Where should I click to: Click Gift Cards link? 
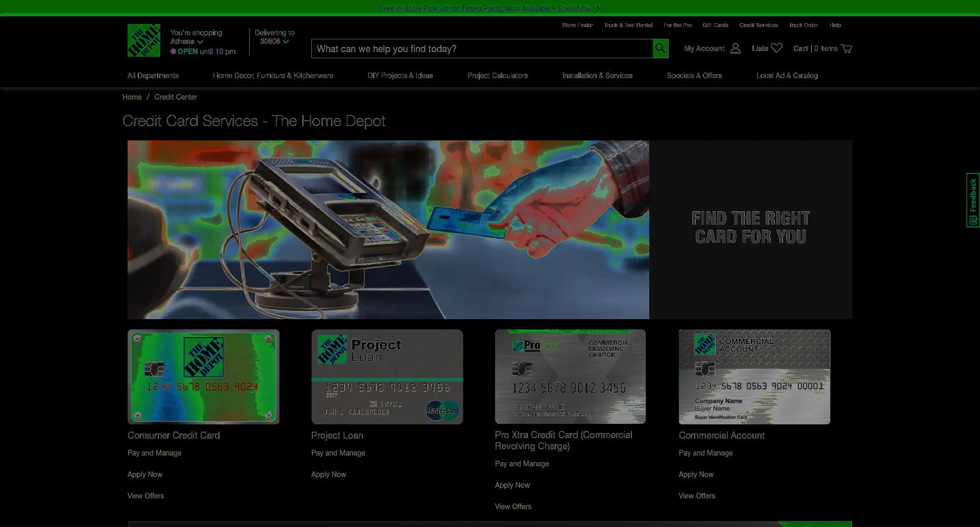[x=715, y=25]
